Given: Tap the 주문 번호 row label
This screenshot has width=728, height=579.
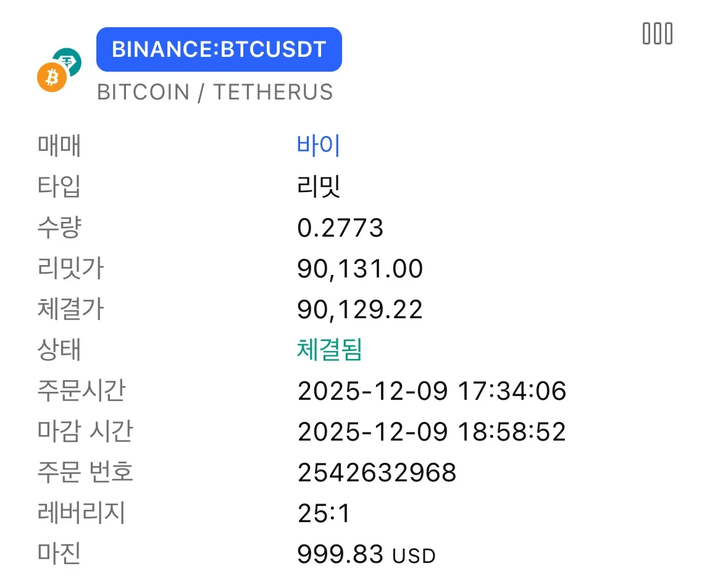Looking at the screenshot, I should click(85, 473).
